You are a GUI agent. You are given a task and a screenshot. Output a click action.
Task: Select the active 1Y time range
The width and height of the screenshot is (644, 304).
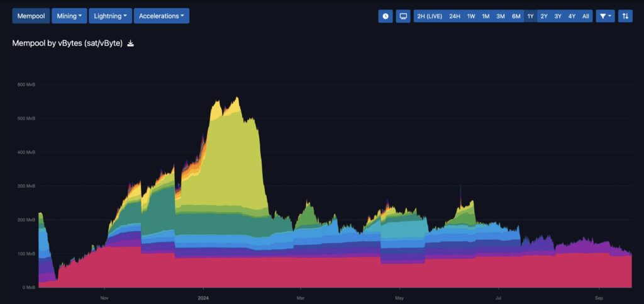pyautogui.click(x=530, y=16)
